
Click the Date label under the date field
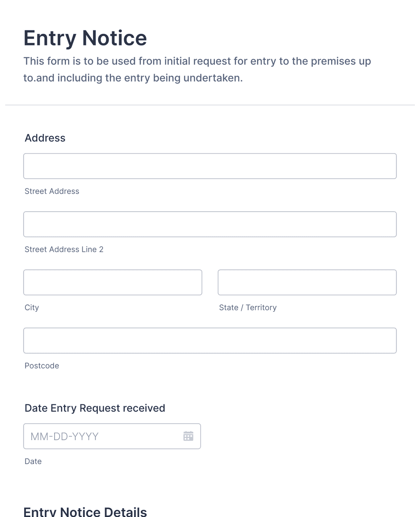pos(33,461)
